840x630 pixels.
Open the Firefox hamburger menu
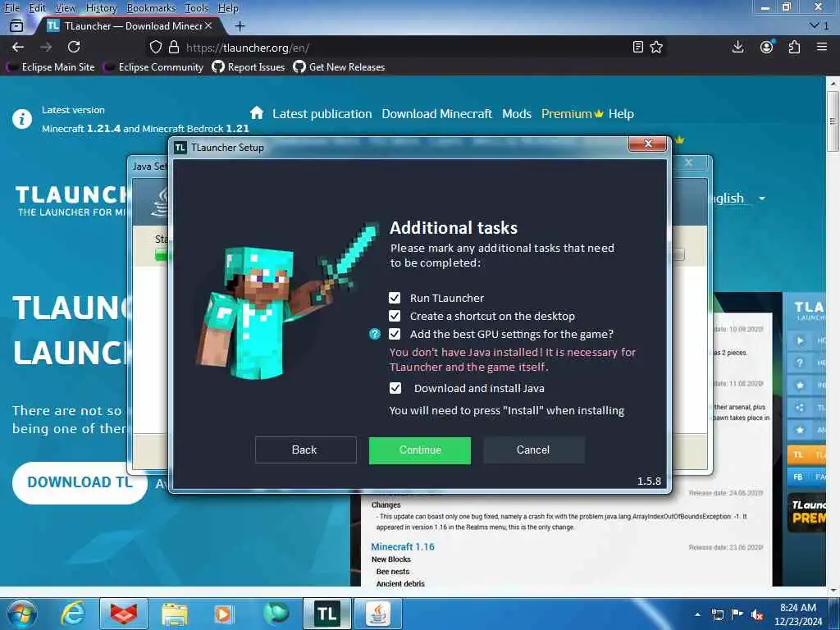click(x=822, y=47)
